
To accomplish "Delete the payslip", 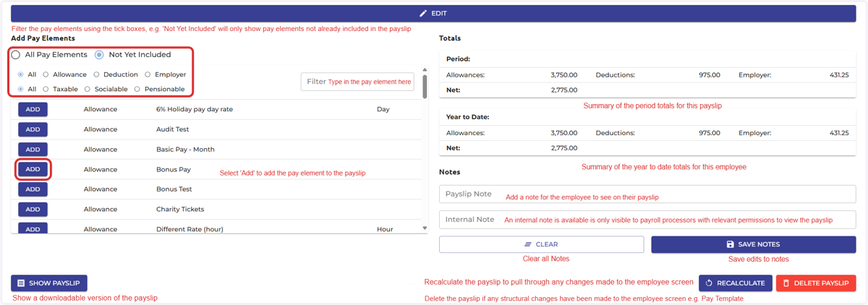I will pyautogui.click(x=816, y=283).
